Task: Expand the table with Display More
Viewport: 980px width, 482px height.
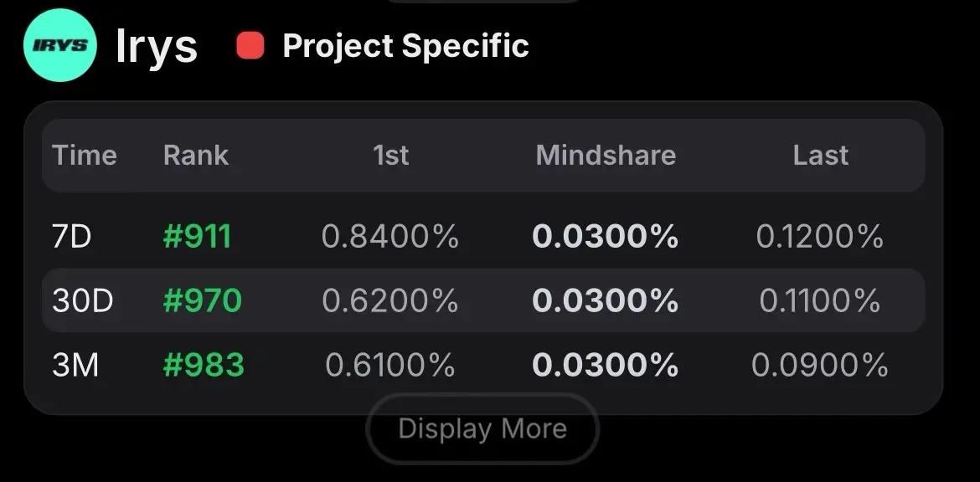Action: point(482,429)
